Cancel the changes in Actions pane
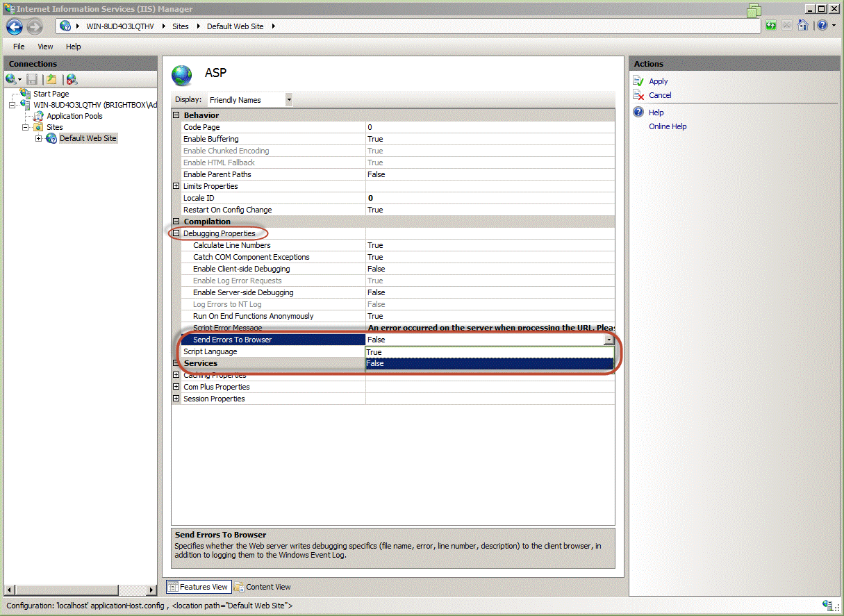This screenshot has height=616, width=844. pyautogui.click(x=661, y=95)
